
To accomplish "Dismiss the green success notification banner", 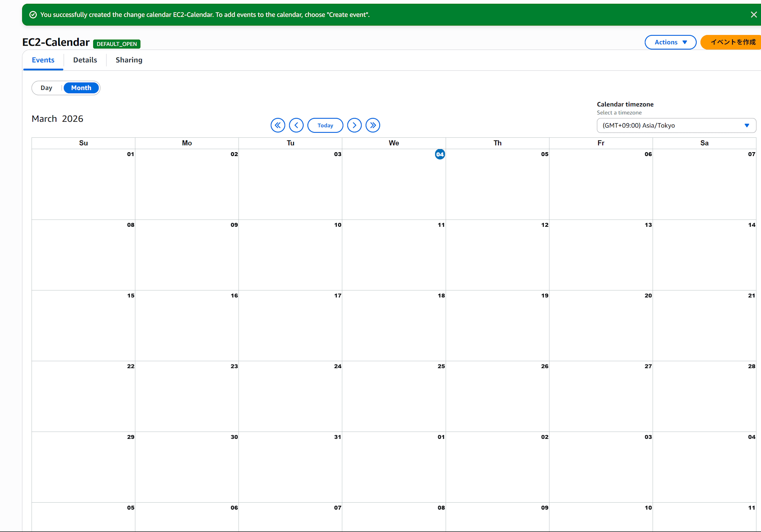I will [x=753, y=14].
